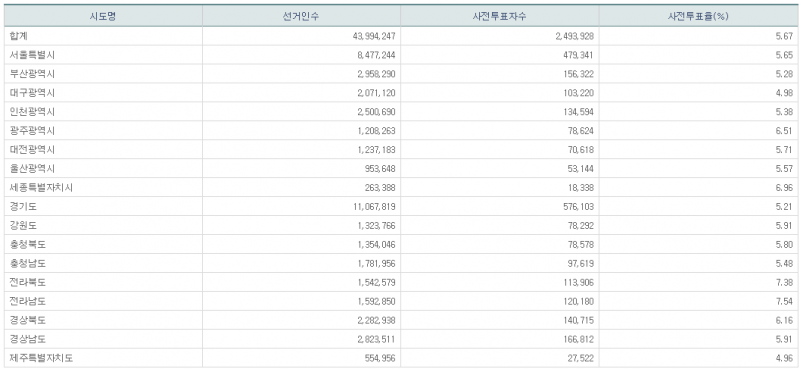The height and width of the screenshot is (369, 800).
Task: Click Seoul's voter count 8,477,244
Action: 376,55
